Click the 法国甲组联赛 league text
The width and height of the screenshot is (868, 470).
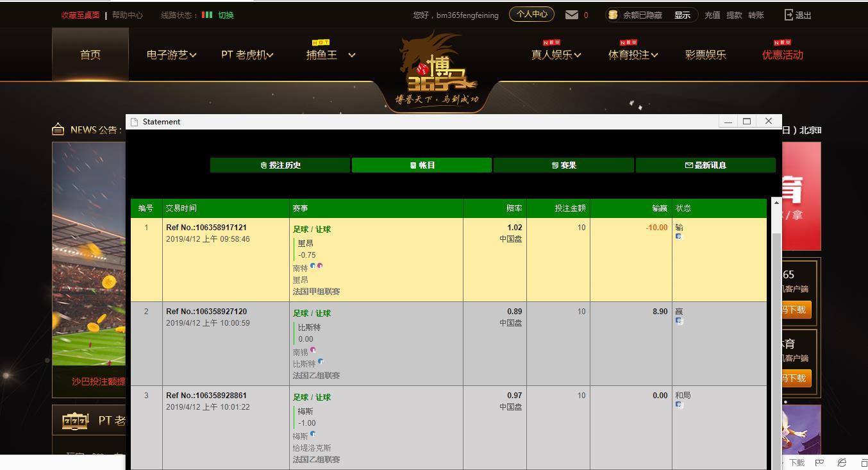point(317,292)
